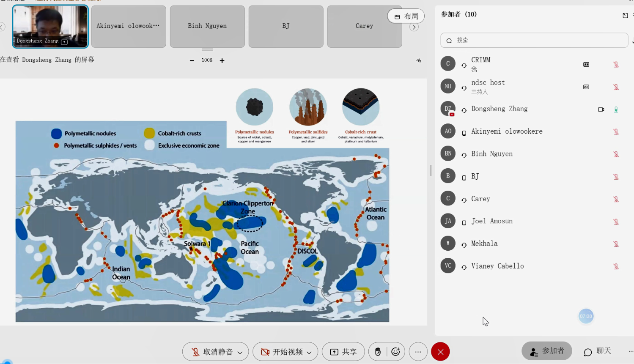Expand video options arrow beside 开始视频
634x364 pixels.
310,352
